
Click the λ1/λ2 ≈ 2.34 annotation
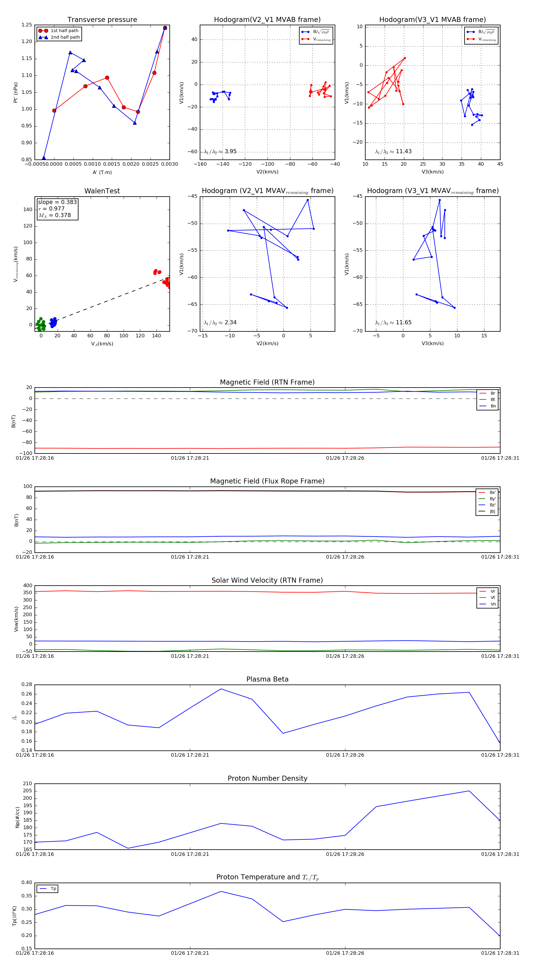click(220, 323)
